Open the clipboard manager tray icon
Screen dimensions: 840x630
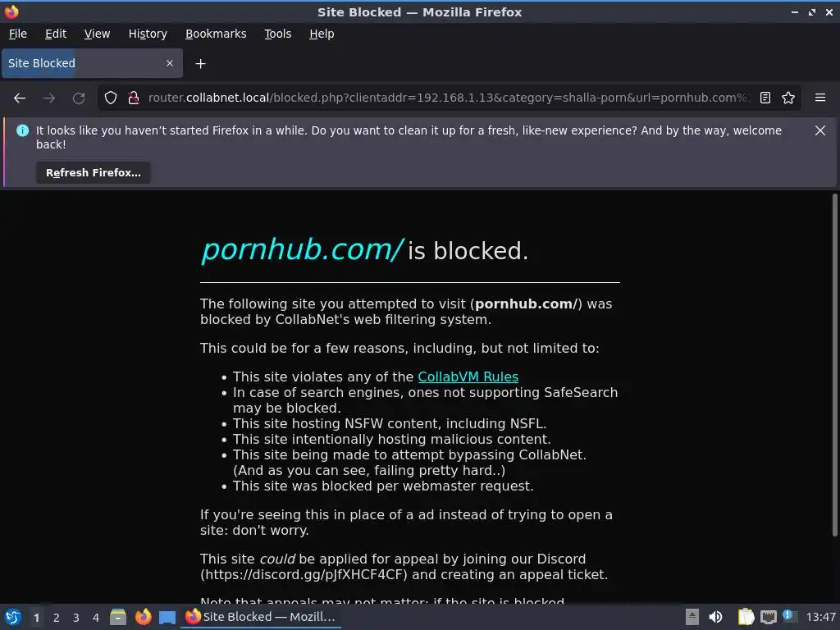(746, 617)
